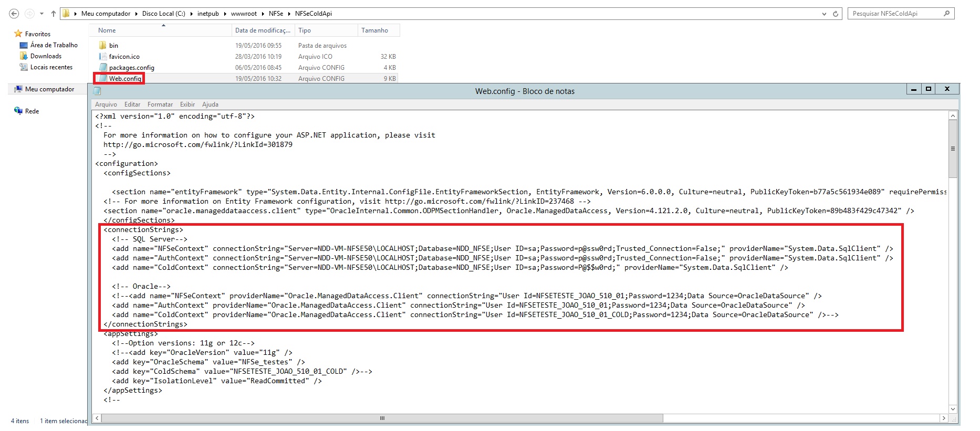Click the search magnifier icon
980x431 pixels.
[x=946, y=13]
